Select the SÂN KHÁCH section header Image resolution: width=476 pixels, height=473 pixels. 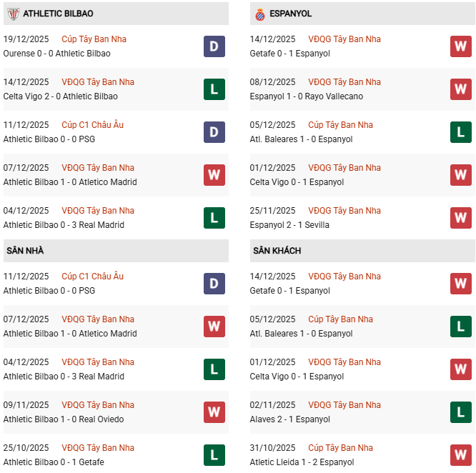[x=277, y=251]
